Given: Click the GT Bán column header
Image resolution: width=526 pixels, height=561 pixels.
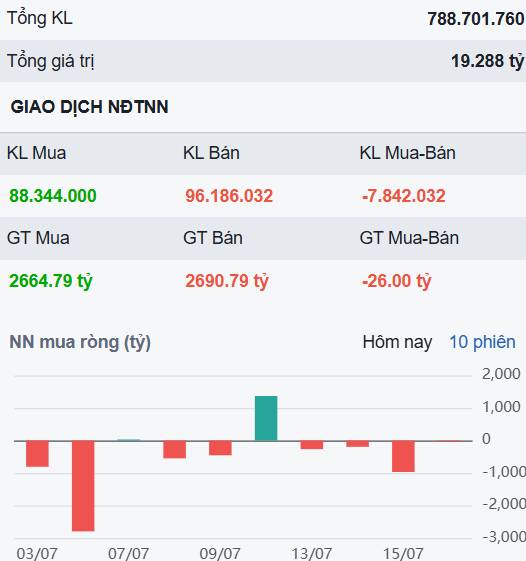Looking at the screenshot, I should pos(213,238).
